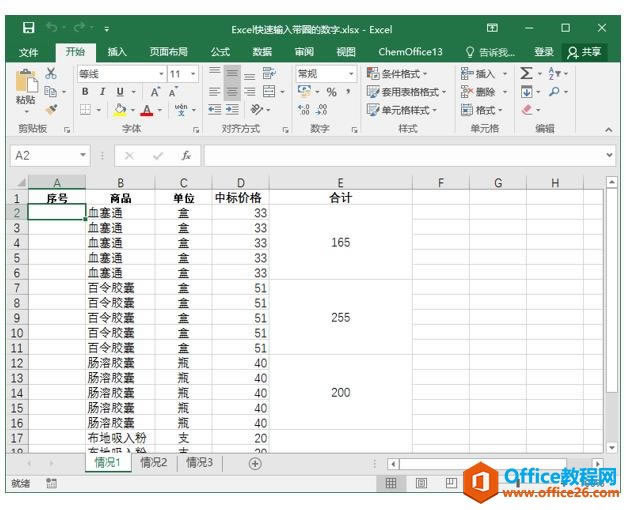Click the Clear eraser icon
The width and height of the screenshot is (626, 510).
(x=527, y=109)
